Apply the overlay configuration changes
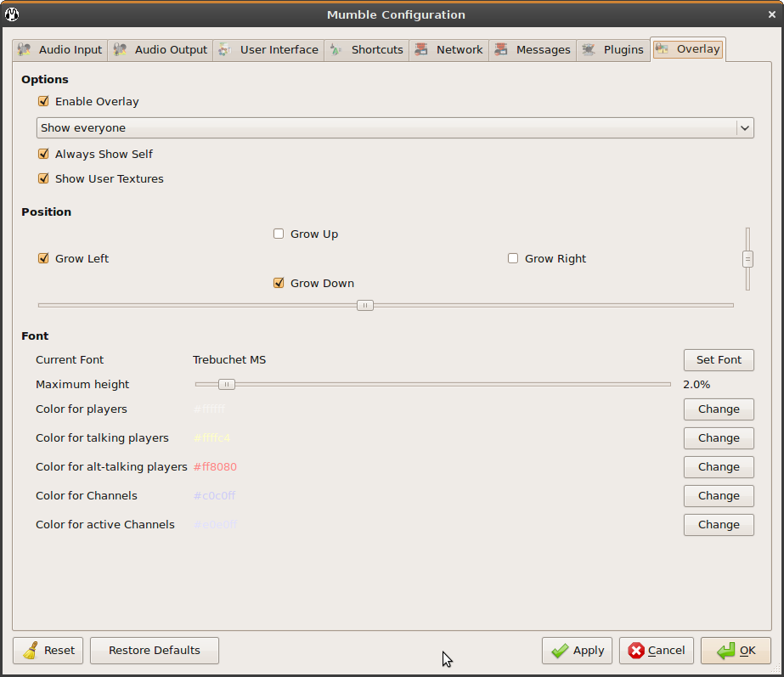The image size is (784, 677). (x=578, y=651)
